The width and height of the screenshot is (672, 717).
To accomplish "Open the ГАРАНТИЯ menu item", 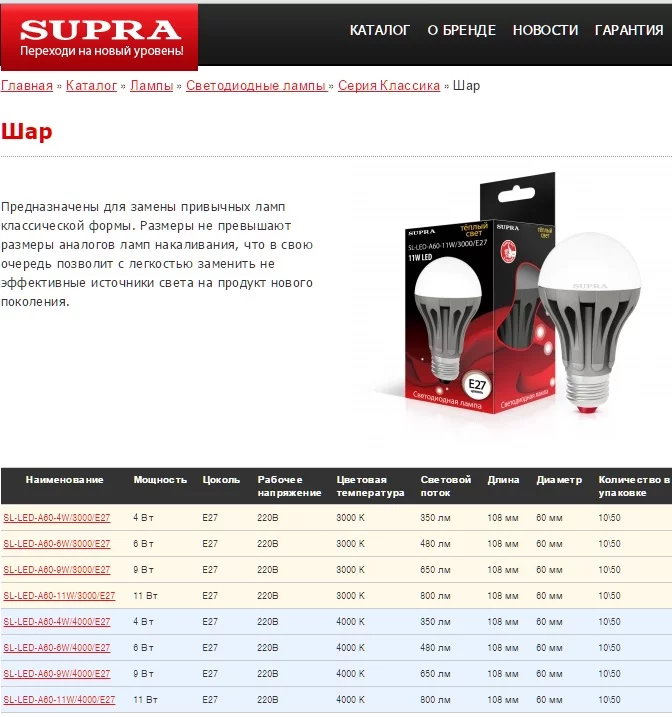I will (x=629, y=30).
